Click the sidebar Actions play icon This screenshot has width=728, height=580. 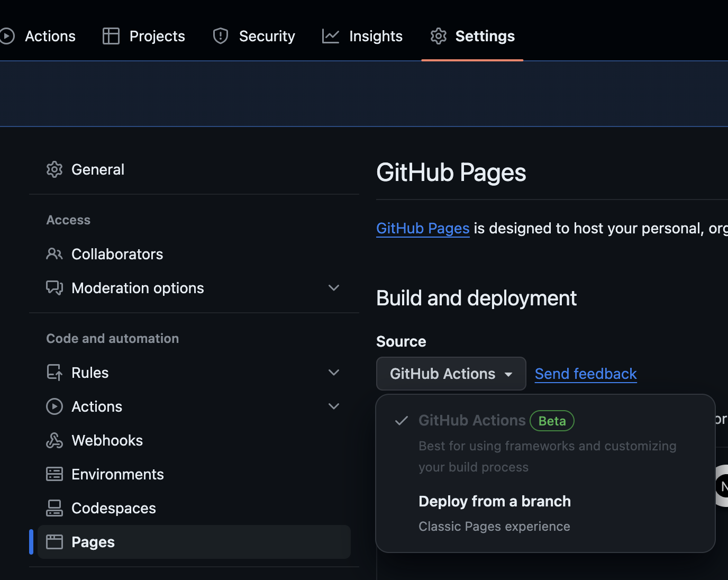tap(54, 406)
